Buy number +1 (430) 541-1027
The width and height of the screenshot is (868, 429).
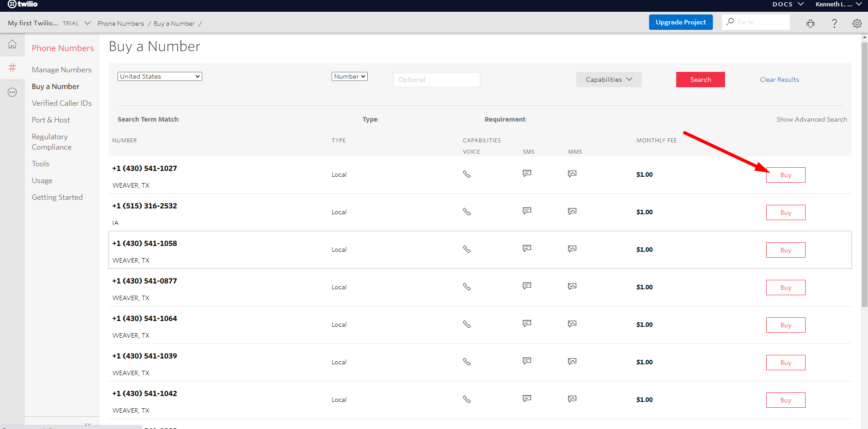coord(786,175)
